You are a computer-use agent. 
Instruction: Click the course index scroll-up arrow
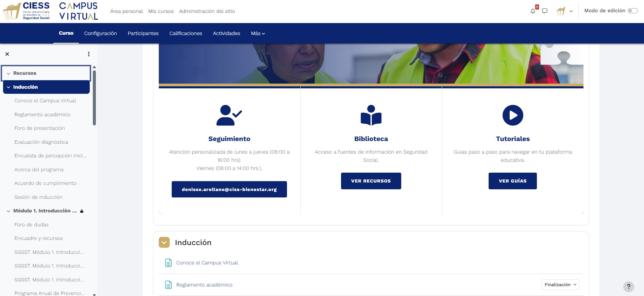point(94,67)
